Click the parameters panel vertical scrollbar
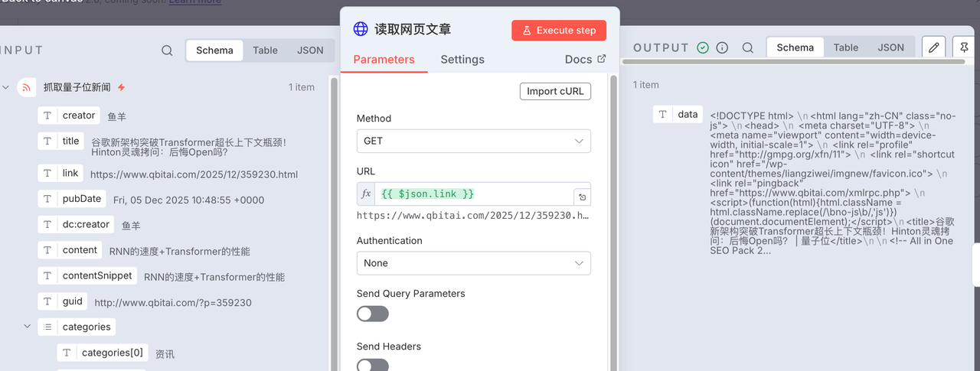 [612, 222]
